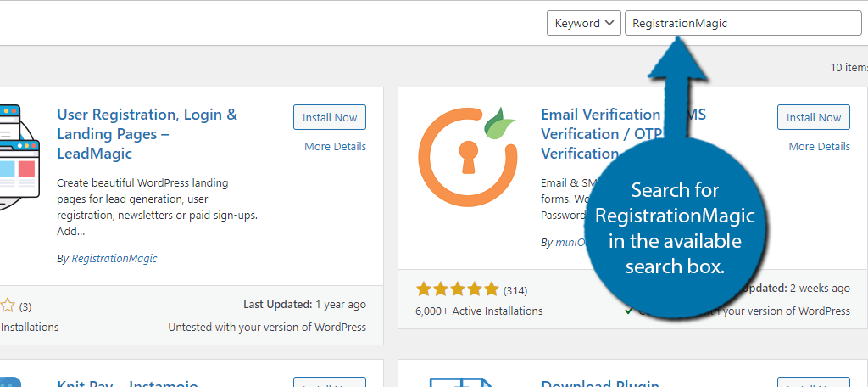
Task: Click the LeadMagic plugin description text
Action: (158, 207)
